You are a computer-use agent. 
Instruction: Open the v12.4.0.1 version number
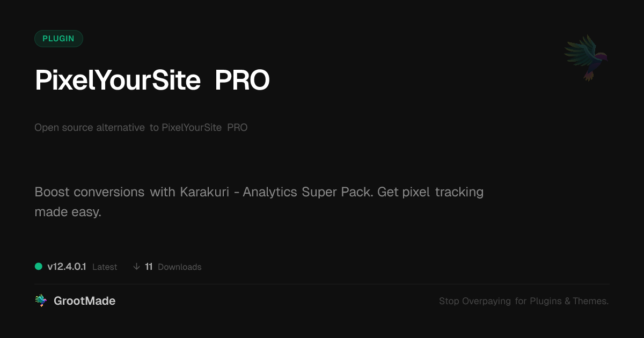(67, 267)
